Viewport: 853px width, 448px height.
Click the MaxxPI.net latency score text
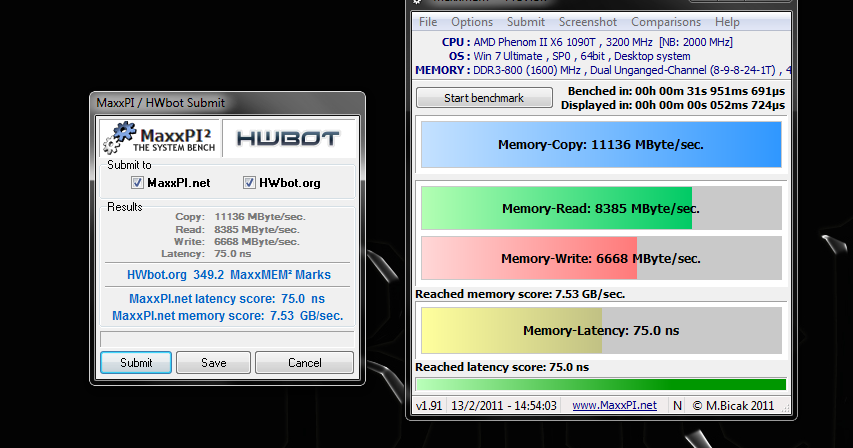pyautogui.click(x=227, y=298)
